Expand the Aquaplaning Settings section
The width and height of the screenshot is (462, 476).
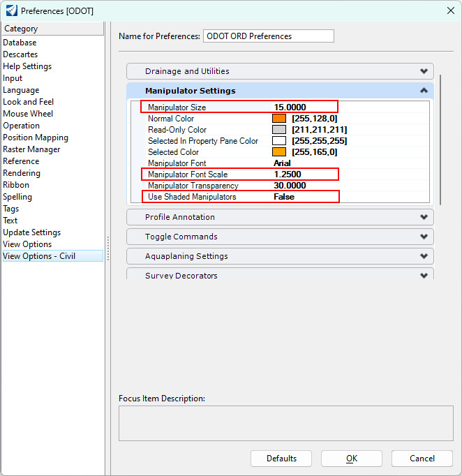[280, 256]
